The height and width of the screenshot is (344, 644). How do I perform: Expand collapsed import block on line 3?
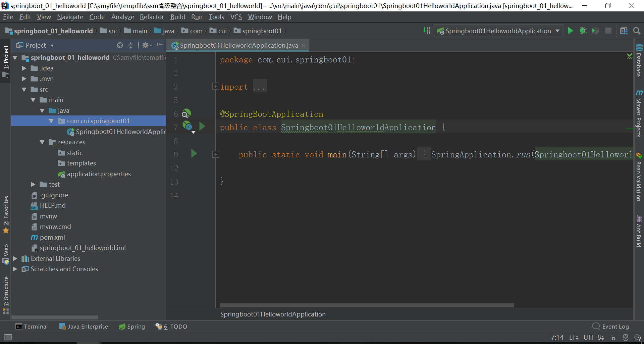[215, 86]
